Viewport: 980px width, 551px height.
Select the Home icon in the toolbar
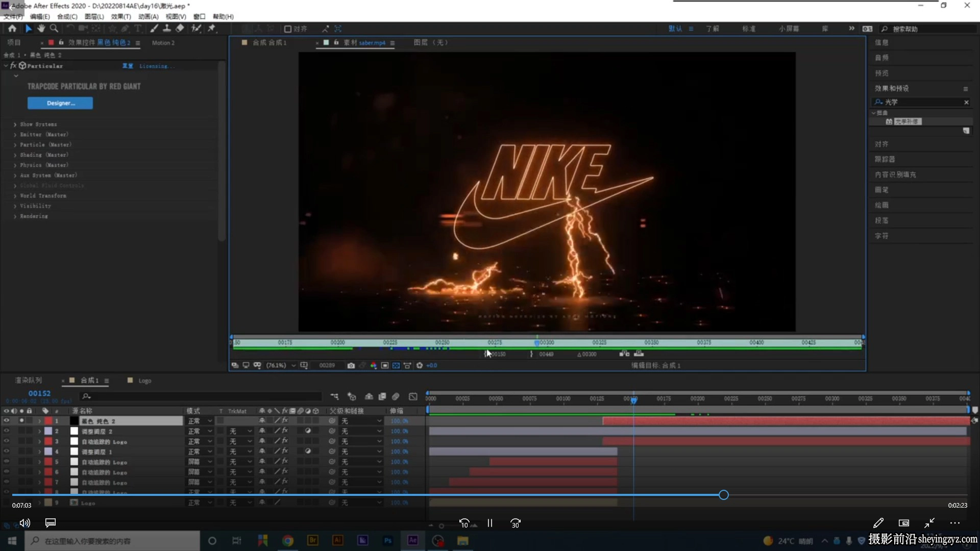pos(12,29)
